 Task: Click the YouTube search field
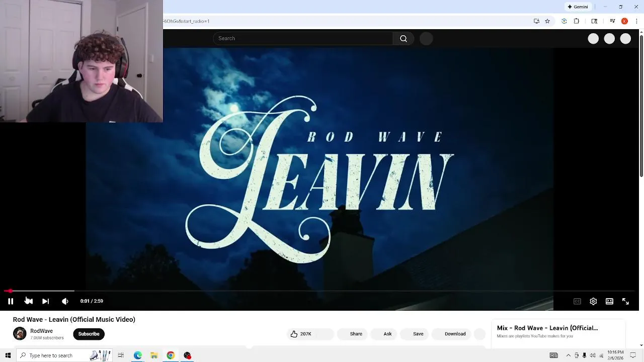[x=303, y=38]
